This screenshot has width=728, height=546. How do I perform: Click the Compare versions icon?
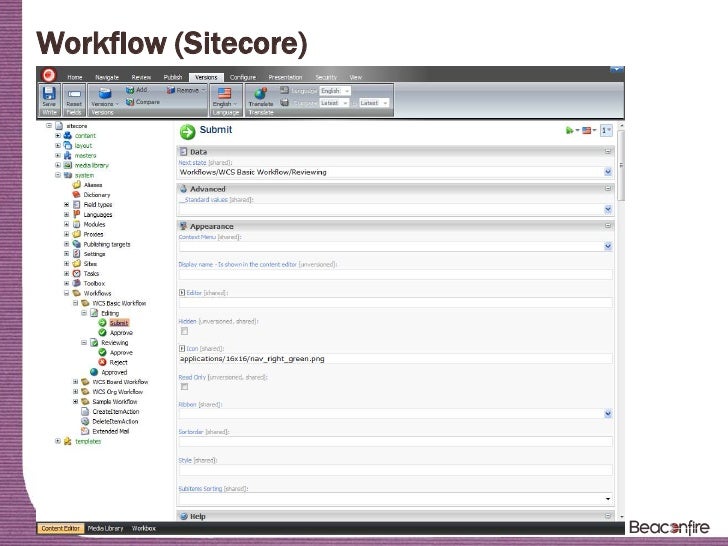click(130, 102)
